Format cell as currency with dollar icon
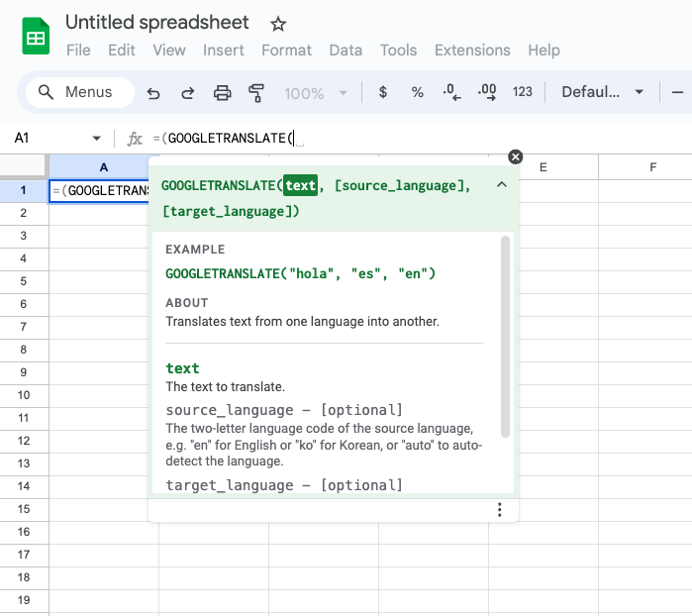This screenshot has width=692, height=616. click(383, 92)
